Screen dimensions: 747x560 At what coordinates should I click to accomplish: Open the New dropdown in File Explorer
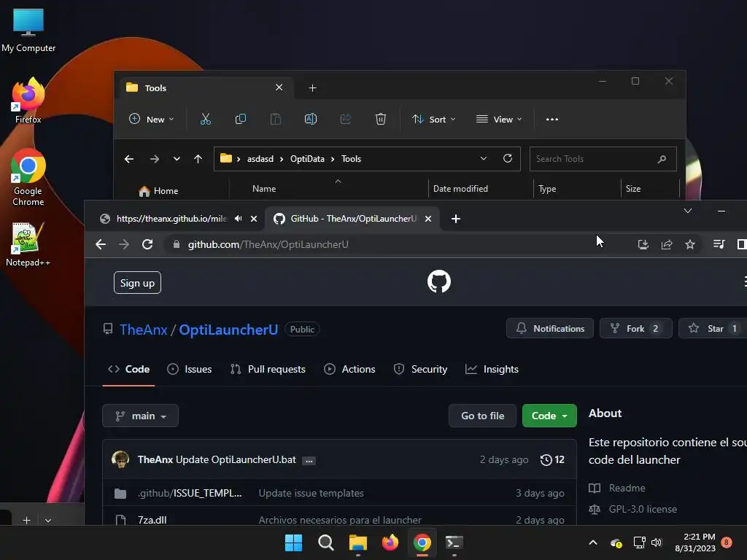pyautogui.click(x=152, y=119)
